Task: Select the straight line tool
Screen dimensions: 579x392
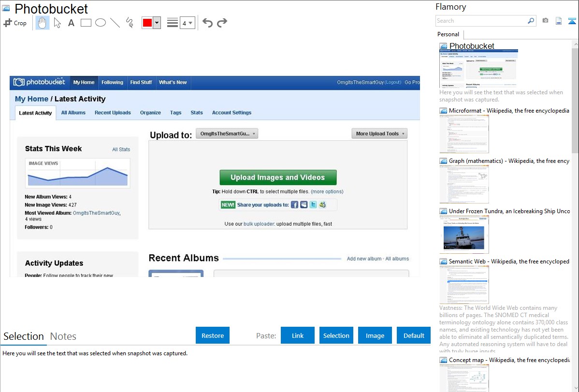Action: (115, 23)
